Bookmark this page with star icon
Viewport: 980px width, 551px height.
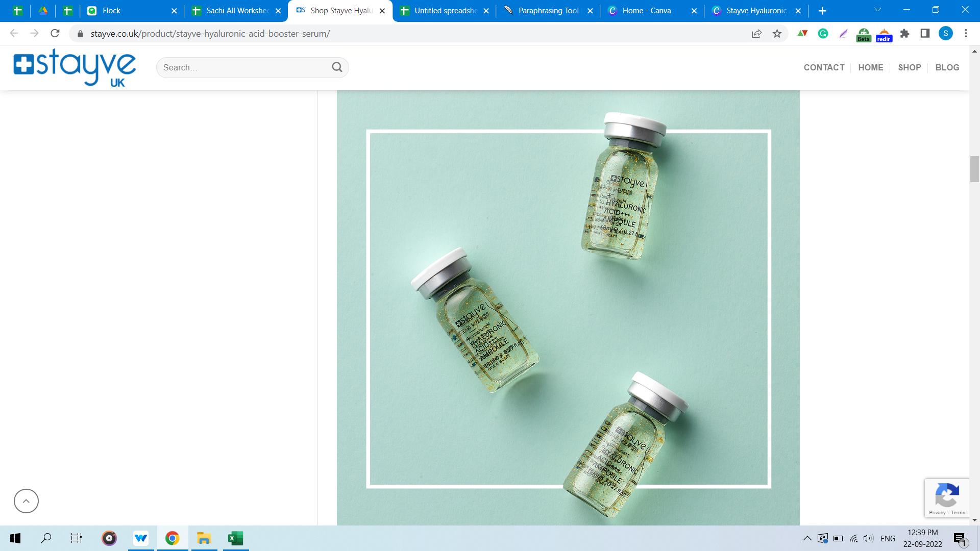[x=777, y=34]
